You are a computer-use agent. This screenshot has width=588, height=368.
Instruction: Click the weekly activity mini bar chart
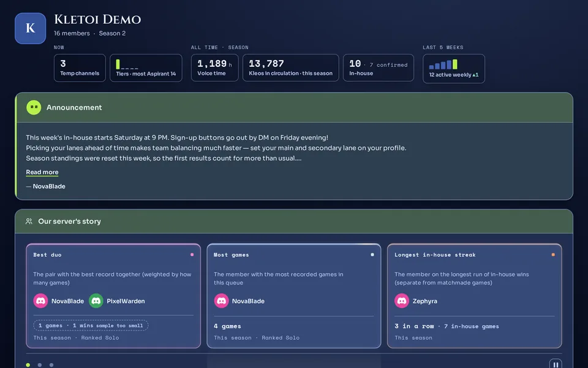443,64
